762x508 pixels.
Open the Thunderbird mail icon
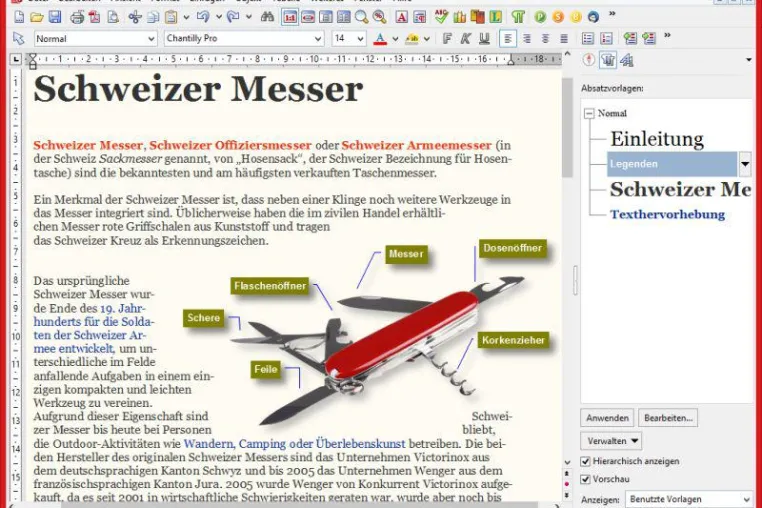(593, 17)
